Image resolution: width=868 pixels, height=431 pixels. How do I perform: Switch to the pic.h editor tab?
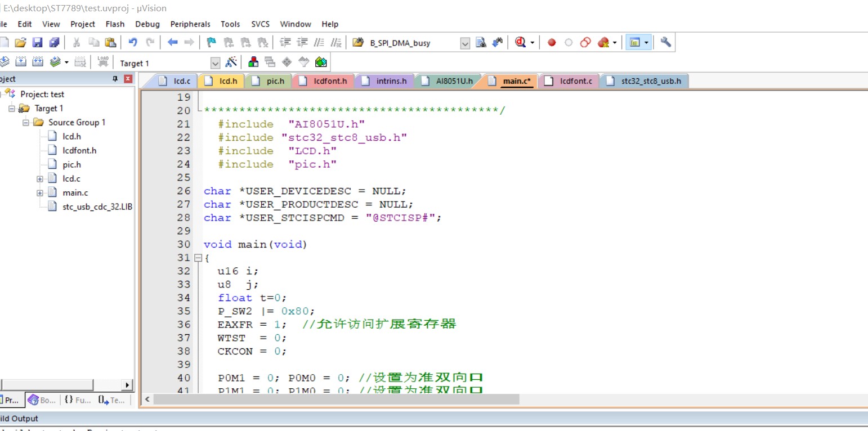[269, 81]
